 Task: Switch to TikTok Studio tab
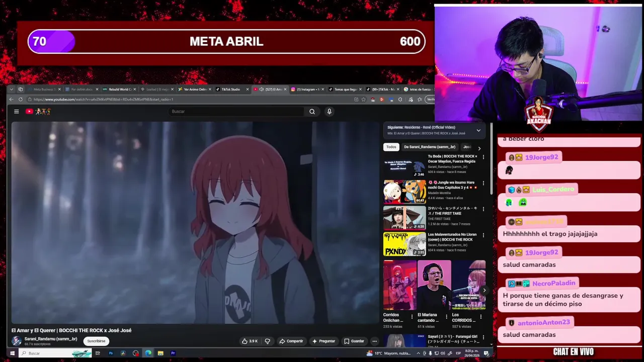tap(231, 89)
